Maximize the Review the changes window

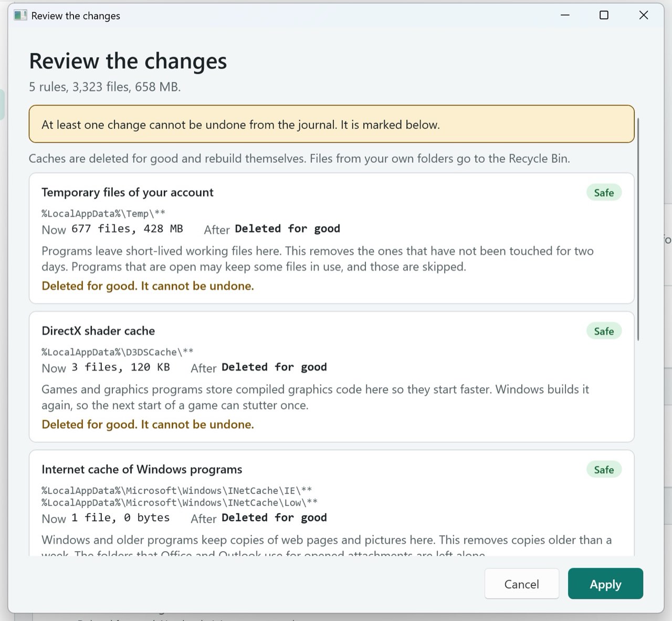coord(604,15)
